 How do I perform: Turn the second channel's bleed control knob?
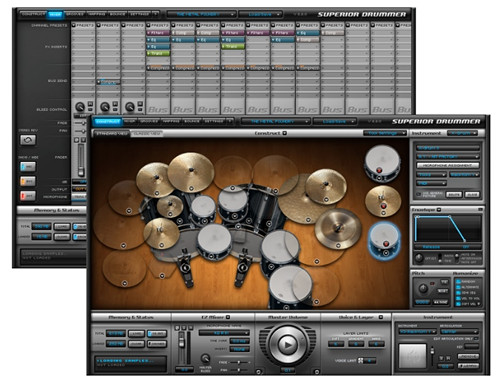coord(105,107)
